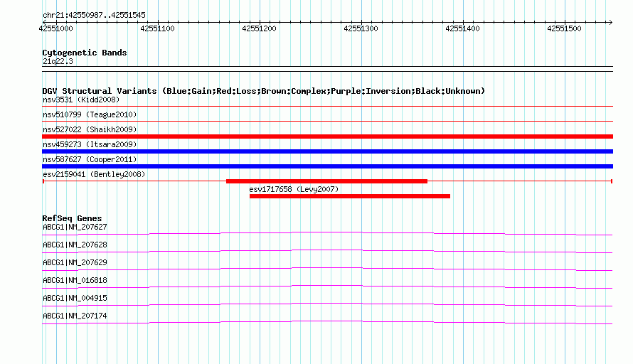Open the esv2159041 (Bentley2008) variant label
This screenshot has width=633, height=364.
(94, 174)
